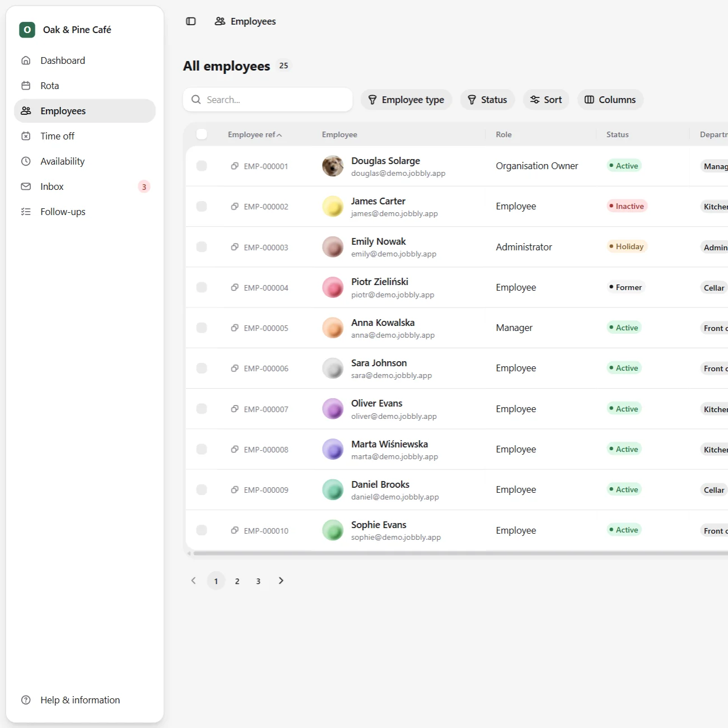Tick the checkbox for Marta Wiśniewska
This screenshot has height=728, width=728.
pyautogui.click(x=202, y=449)
